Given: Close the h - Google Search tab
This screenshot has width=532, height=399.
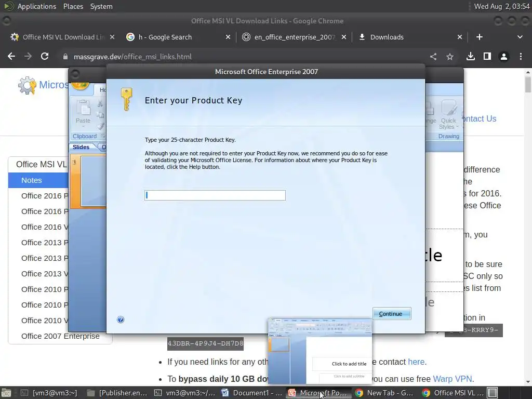Looking at the screenshot, I should click(x=228, y=37).
